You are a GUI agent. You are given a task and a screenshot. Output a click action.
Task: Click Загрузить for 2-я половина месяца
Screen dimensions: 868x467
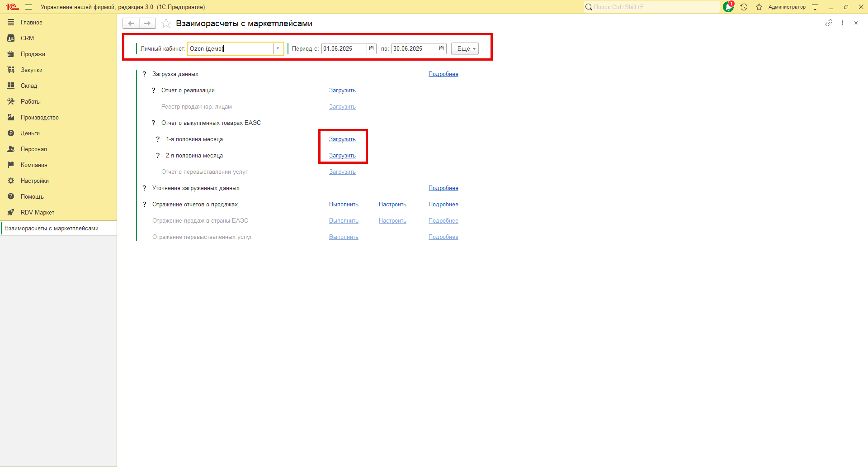pos(342,155)
